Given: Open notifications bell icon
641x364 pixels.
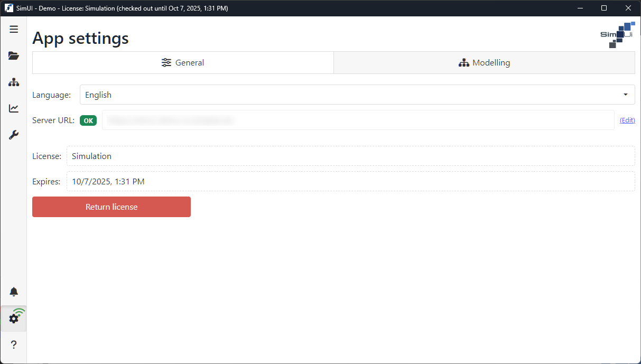Looking at the screenshot, I should 14,292.
